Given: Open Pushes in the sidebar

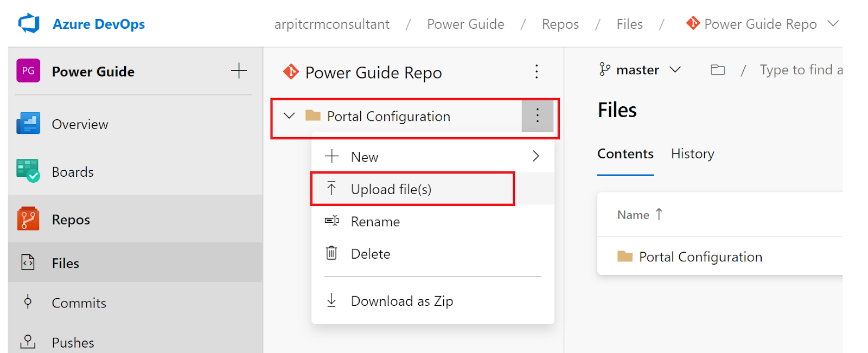Looking at the screenshot, I should pos(73,343).
